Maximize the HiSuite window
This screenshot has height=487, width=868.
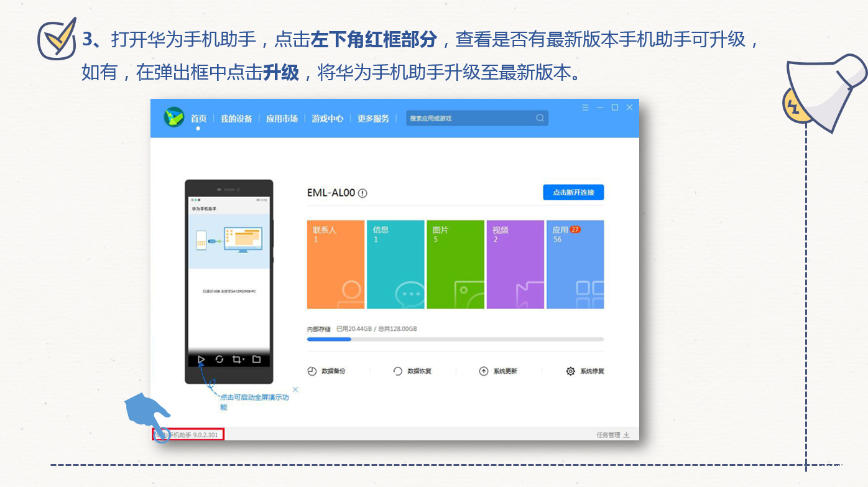[x=615, y=108]
